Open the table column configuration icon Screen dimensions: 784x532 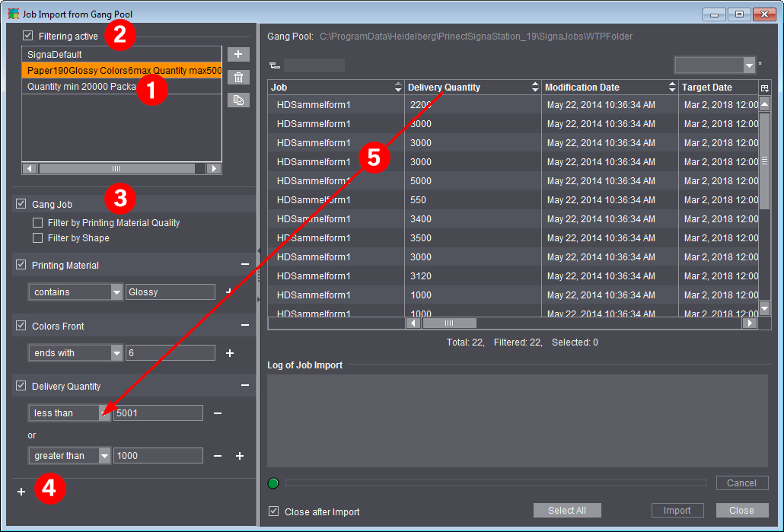765,88
